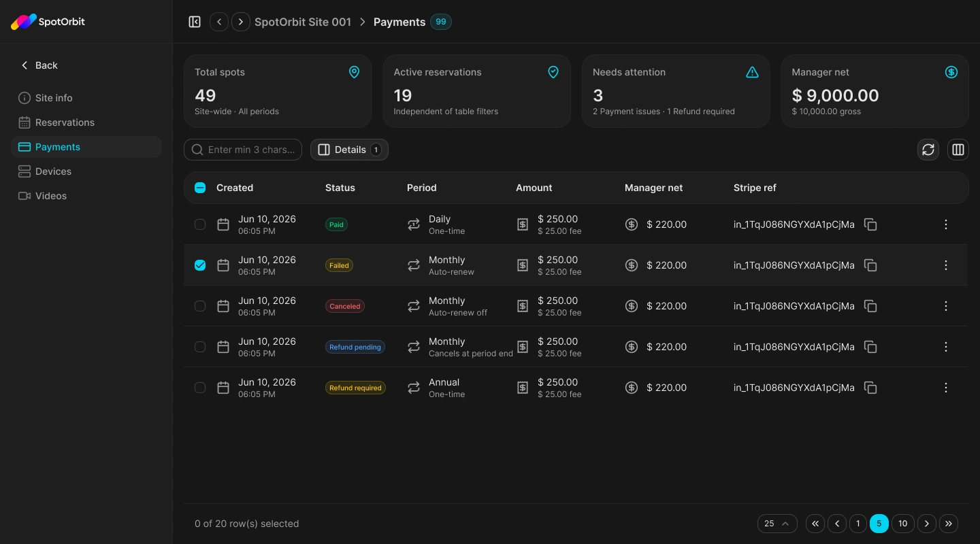This screenshot has width=980, height=544.
Task: Open the column settings icon
Action: tap(958, 150)
